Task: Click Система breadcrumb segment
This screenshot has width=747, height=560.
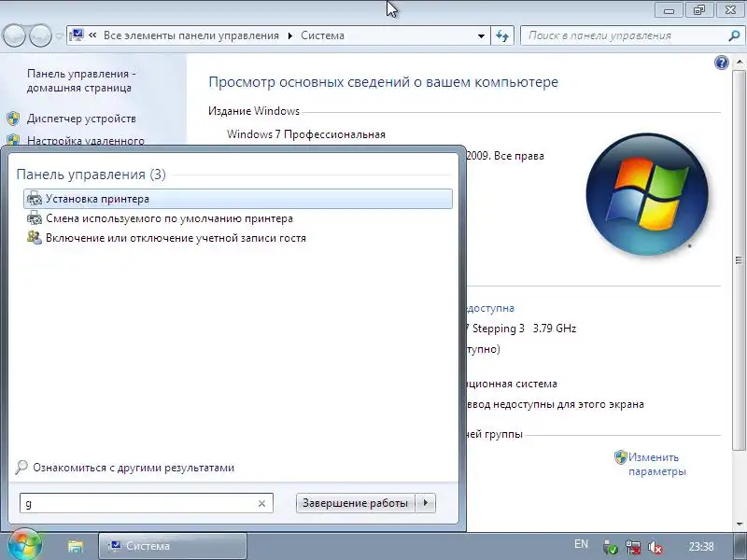Action: pyautogui.click(x=322, y=35)
